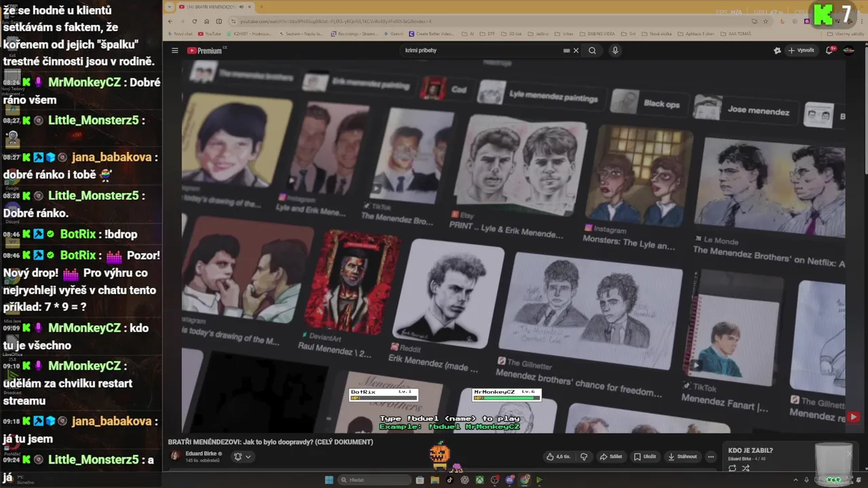Select the 'Cod' search chip
Viewport: 868px width, 488px height.
[x=446, y=89]
